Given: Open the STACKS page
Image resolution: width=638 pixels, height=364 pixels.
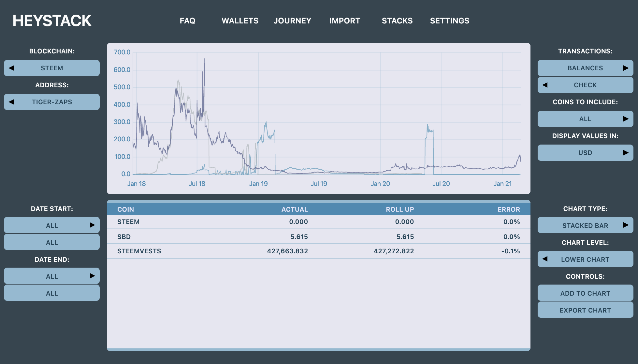Looking at the screenshot, I should (x=397, y=21).
